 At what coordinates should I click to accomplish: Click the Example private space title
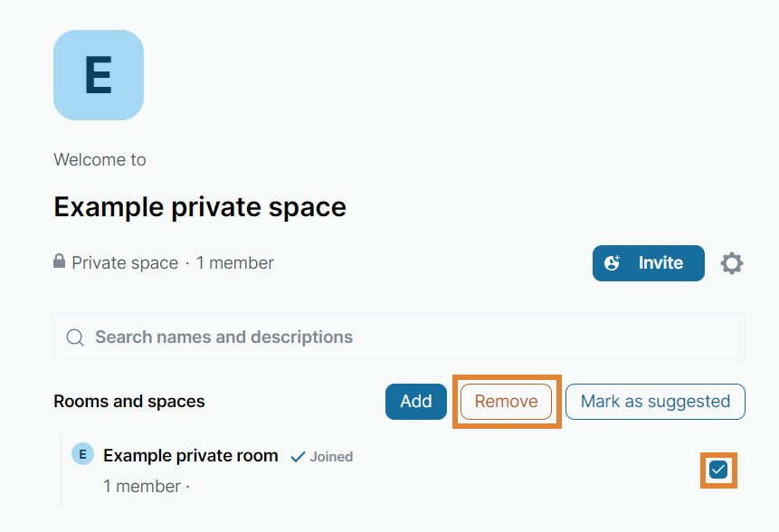pyautogui.click(x=200, y=207)
